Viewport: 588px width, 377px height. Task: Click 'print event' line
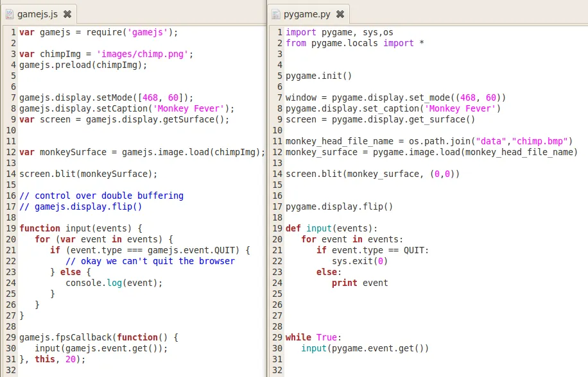[359, 283]
